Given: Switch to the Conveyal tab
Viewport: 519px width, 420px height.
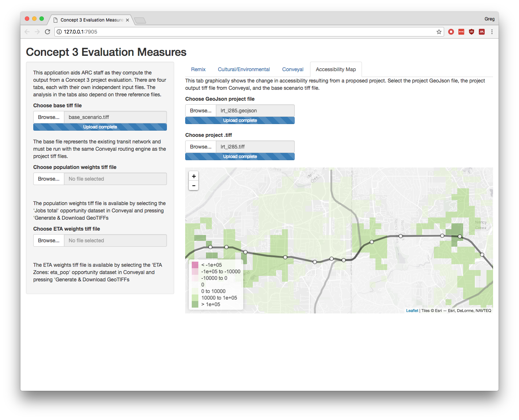Looking at the screenshot, I should tap(293, 69).
